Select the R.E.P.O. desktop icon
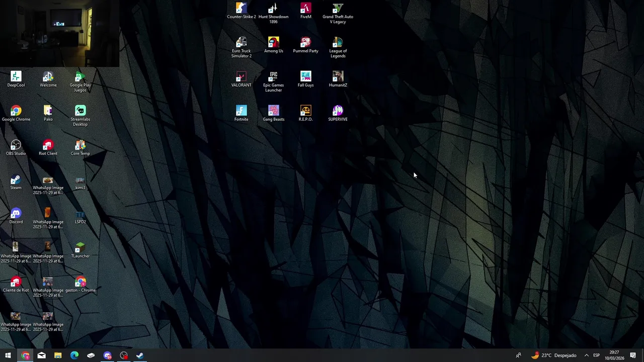Screen dimensions: 644x362 (x=306, y=113)
